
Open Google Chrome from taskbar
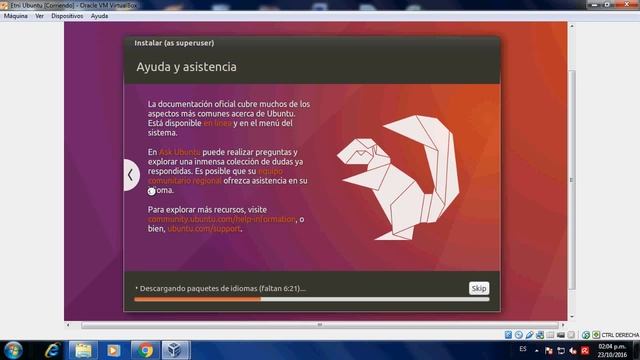tap(145, 350)
